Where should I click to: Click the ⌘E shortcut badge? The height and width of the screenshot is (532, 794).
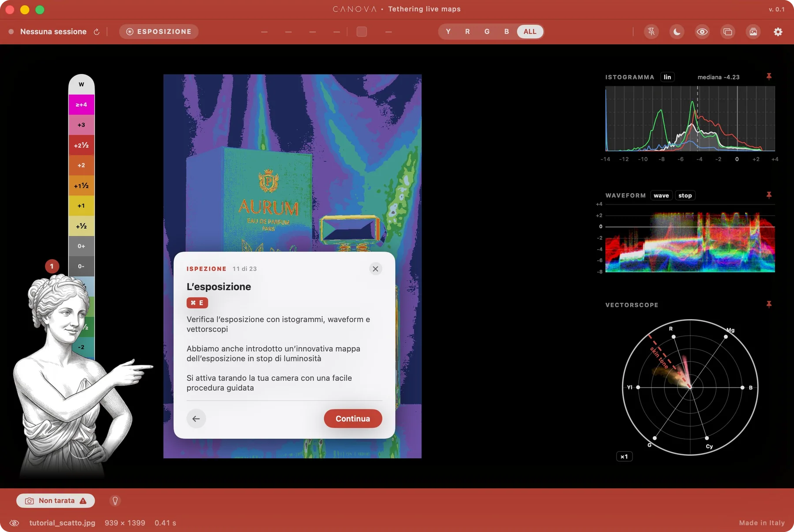click(197, 303)
